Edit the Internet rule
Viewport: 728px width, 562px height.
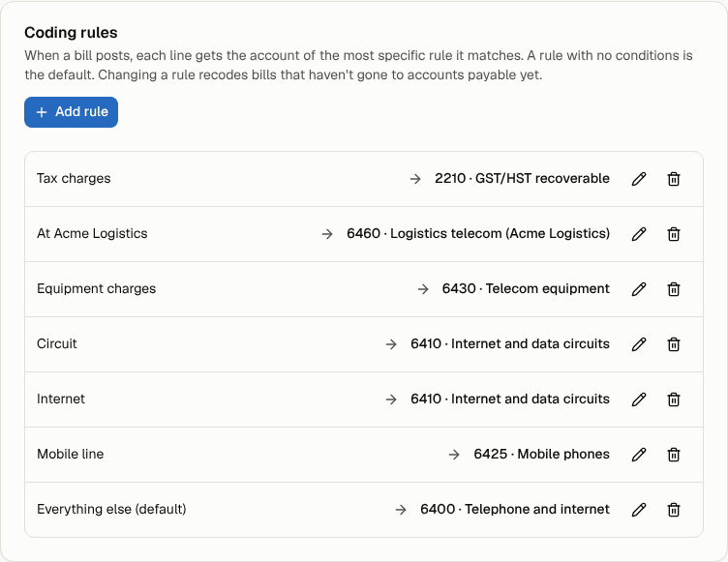click(639, 399)
